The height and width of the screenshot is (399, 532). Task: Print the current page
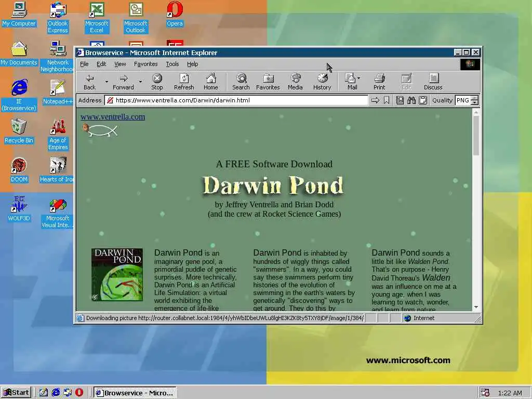coord(379,82)
